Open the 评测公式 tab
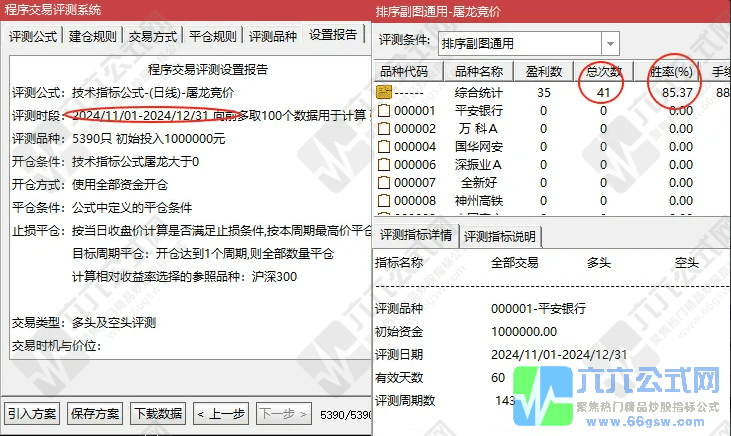This screenshot has height=436, width=731. [x=33, y=36]
